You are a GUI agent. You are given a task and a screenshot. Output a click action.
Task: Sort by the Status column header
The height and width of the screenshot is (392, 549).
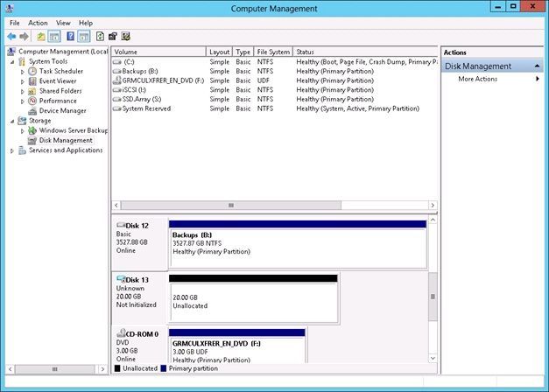pyautogui.click(x=365, y=52)
